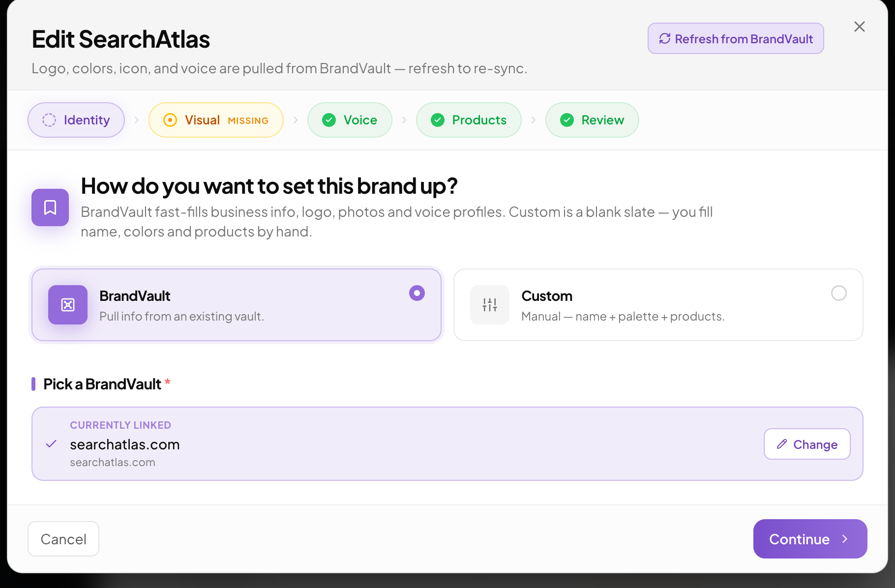
Task: Close the Edit SearchAtlas dialog
Action: tap(860, 27)
